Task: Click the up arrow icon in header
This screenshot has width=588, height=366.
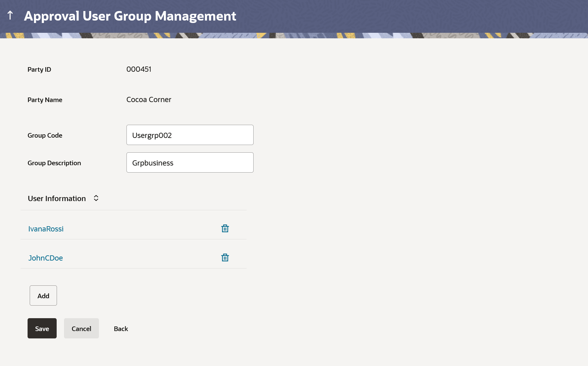Action: coord(10,15)
